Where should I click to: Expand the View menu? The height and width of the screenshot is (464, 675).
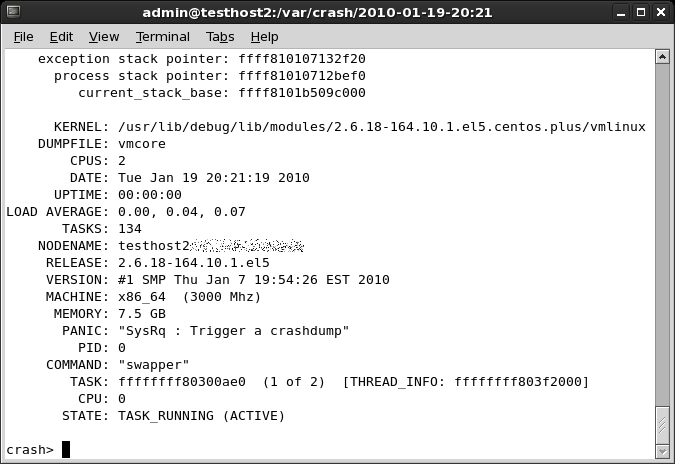104,37
